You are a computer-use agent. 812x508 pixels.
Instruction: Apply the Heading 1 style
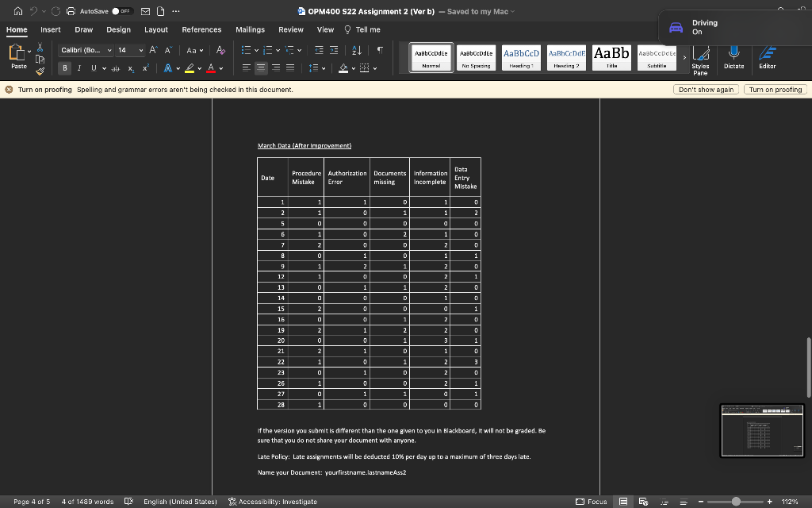(521, 57)
